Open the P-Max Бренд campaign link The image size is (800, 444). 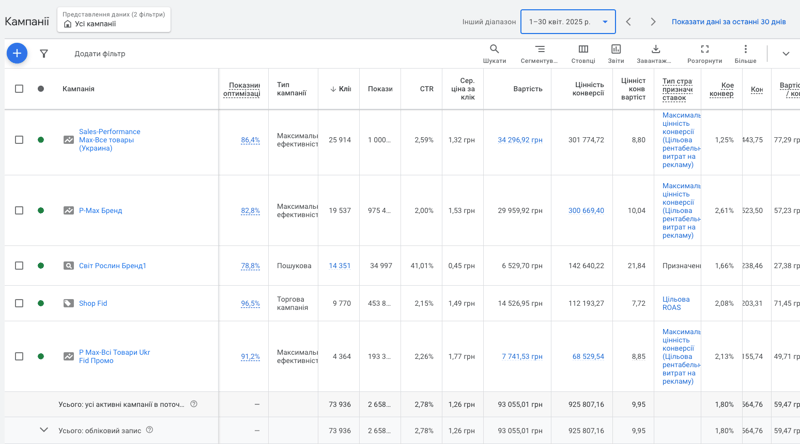click(100, 210)
